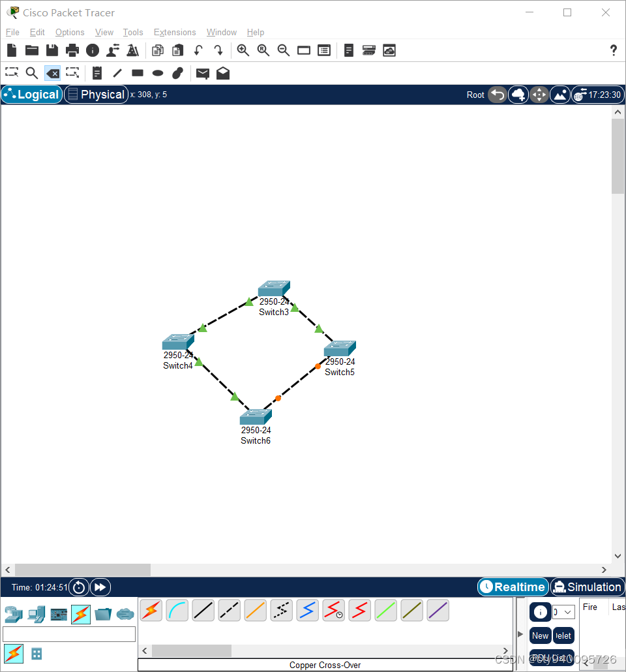The image size is (626, 672).
Task: Choose the Inspect magnifier tool
Action: (32, 73)
